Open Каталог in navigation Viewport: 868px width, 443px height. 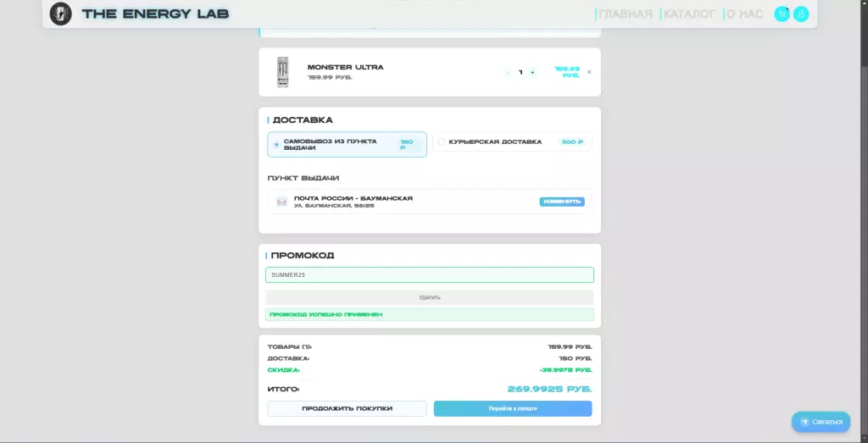click(688, 14)
